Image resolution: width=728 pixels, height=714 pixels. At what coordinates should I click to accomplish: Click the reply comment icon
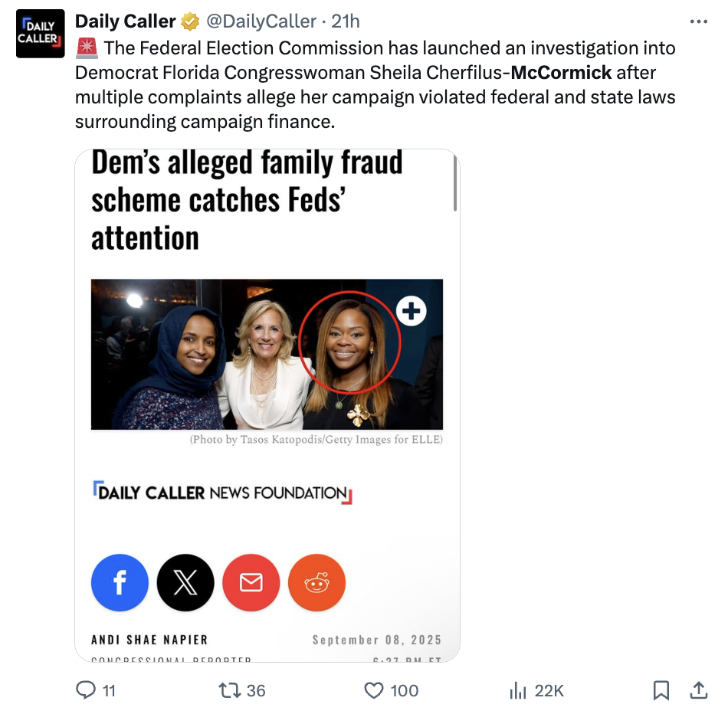[x=87, y=690]
